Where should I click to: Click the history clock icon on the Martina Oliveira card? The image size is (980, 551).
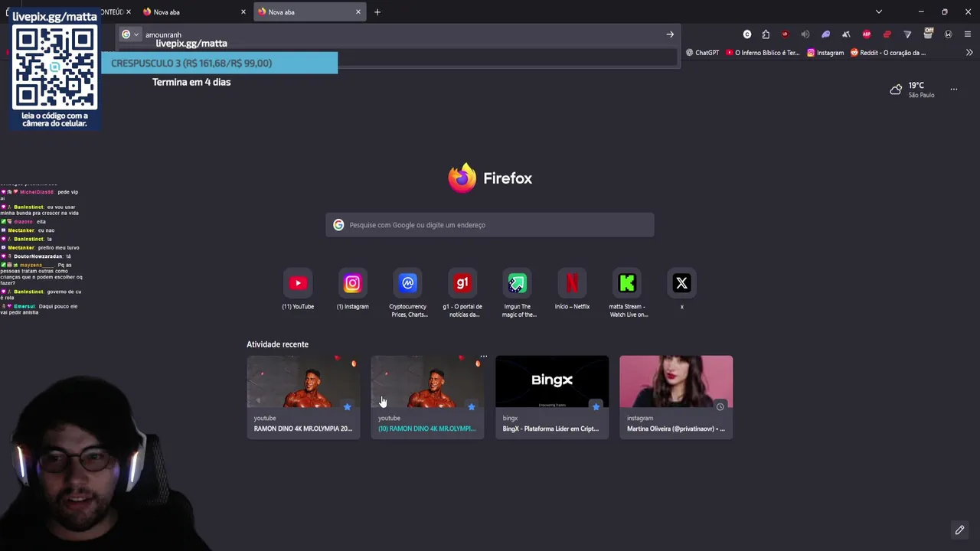720,406
